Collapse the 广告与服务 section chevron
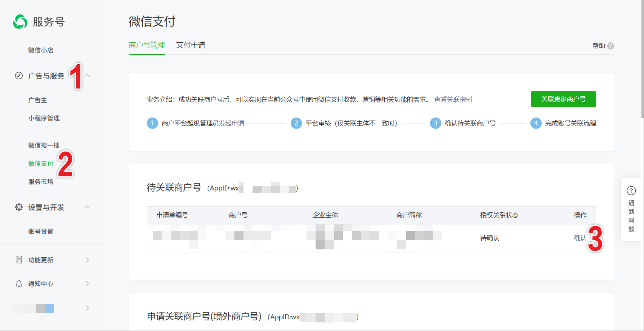Image resolution: width=644 pixels, height=331 pixels. [x=87, y=76]
